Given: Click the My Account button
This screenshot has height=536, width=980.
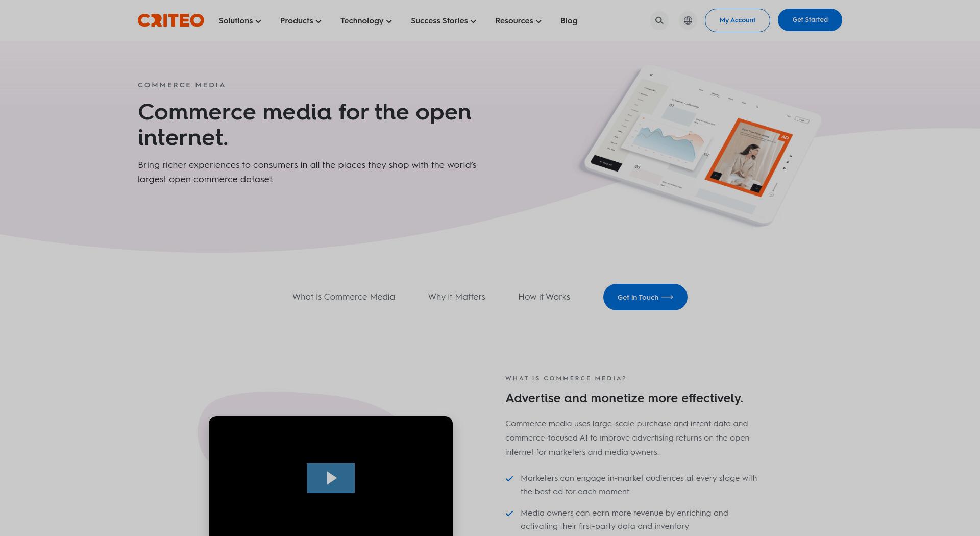Looking at the screenshot, I should [738, 20].
